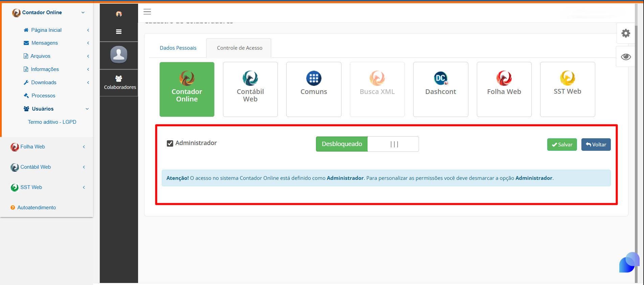Click the Atenção! warning text
The height and width of the screenshot is (285, 644).
(x=178, y=178)
